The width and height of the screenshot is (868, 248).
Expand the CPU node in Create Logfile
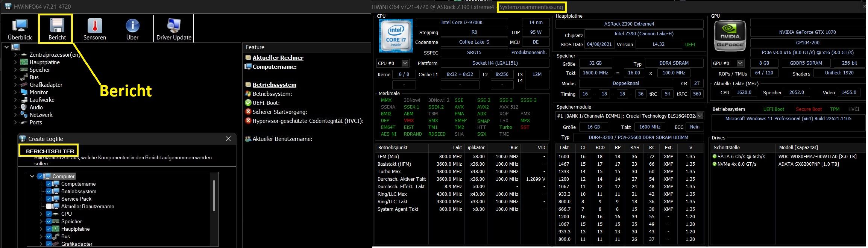[x=41, y=214]
